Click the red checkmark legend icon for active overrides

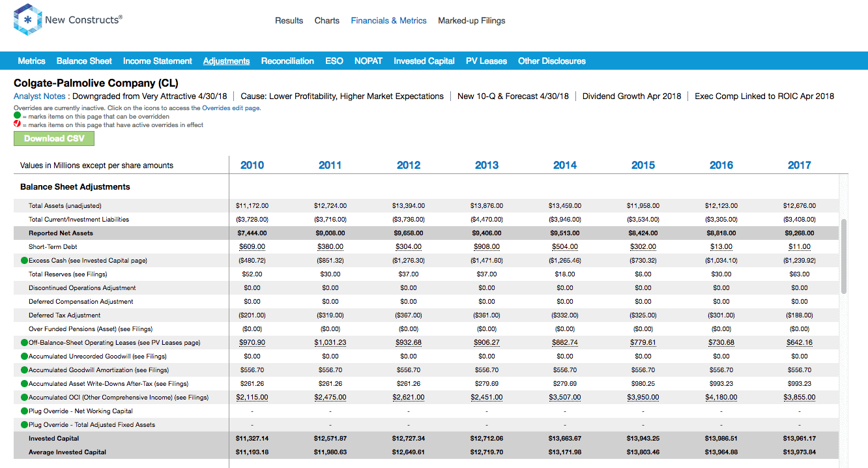pos(17,124)
